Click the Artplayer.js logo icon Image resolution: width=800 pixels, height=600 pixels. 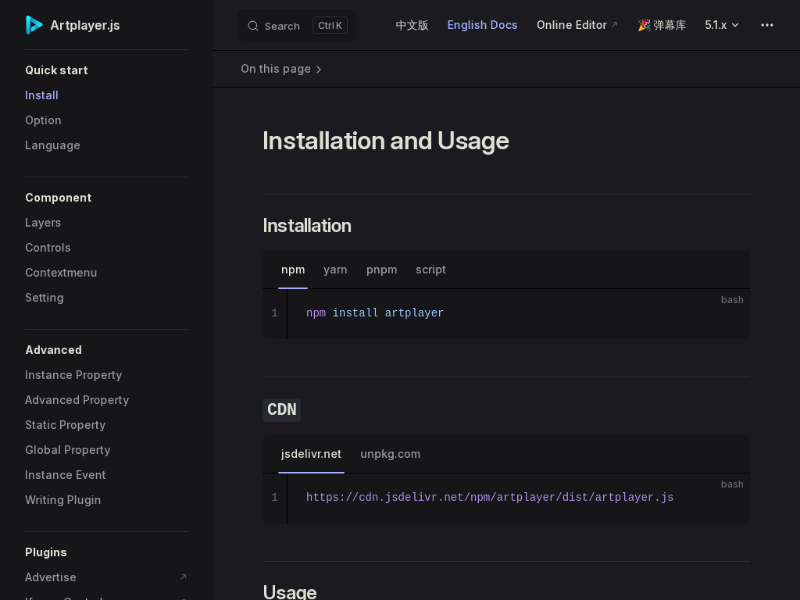pos(34,25)
